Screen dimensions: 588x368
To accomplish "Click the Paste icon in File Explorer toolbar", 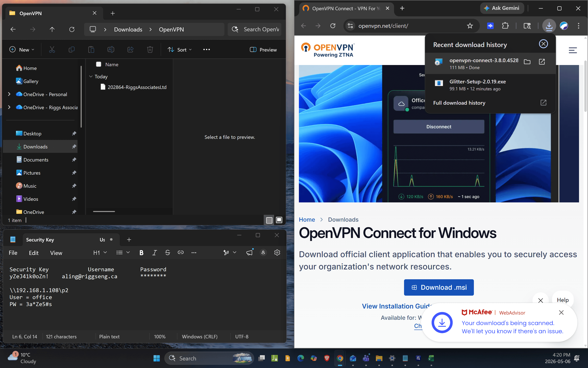I will pos(91,50).
